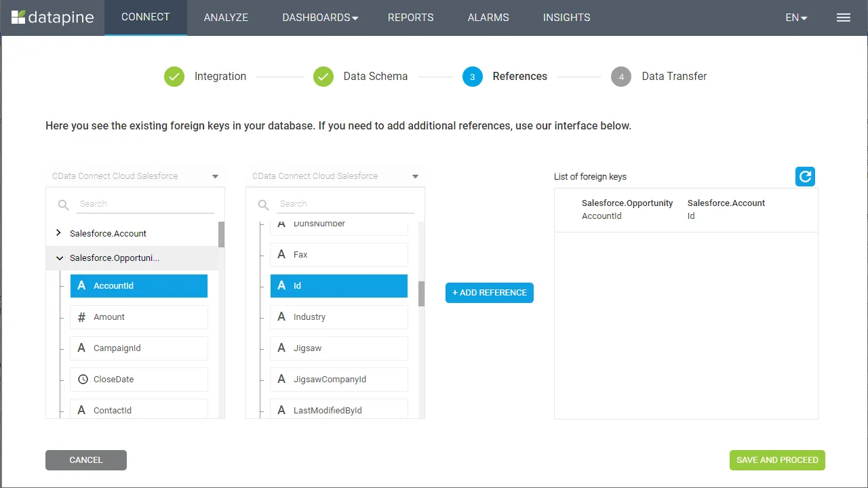This screenshot has height=488, width=868.
Task: Refresh the list of foreign keys
Action: click(805, 176)
